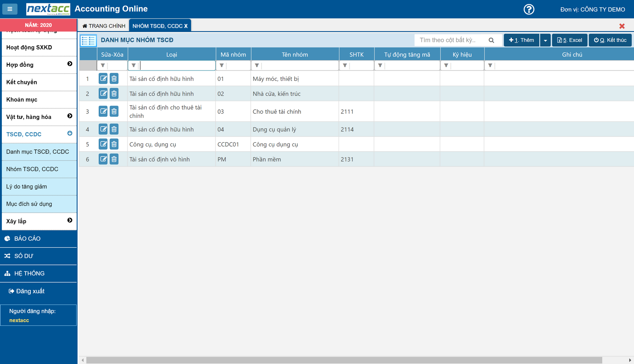The image size is (634, 364).
Task: Switch to the TRANG CHÍNH tab
Action: coord(104,26)
